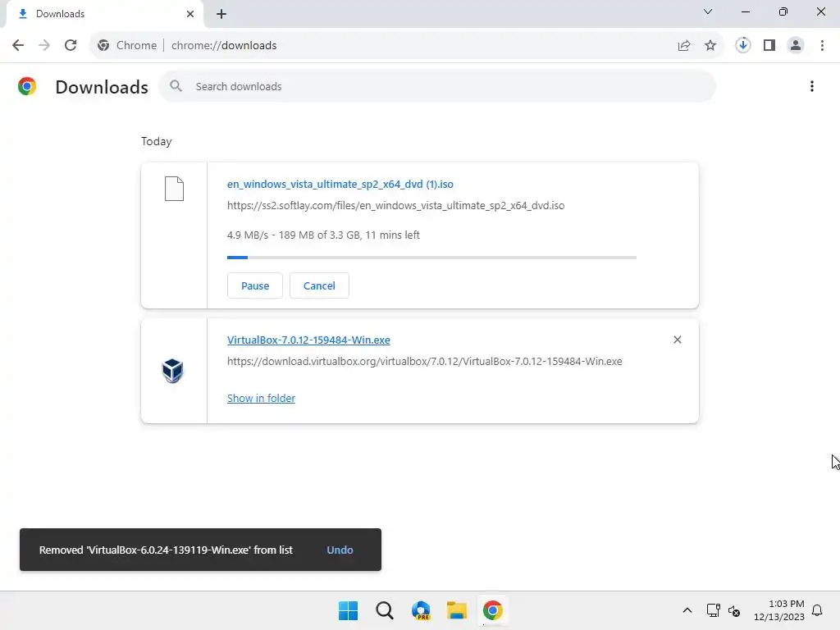Open VirtualBox-7.0.12-159484-Win.exe file link
Viewport: 840px width, 630px height.
(308, 340)
